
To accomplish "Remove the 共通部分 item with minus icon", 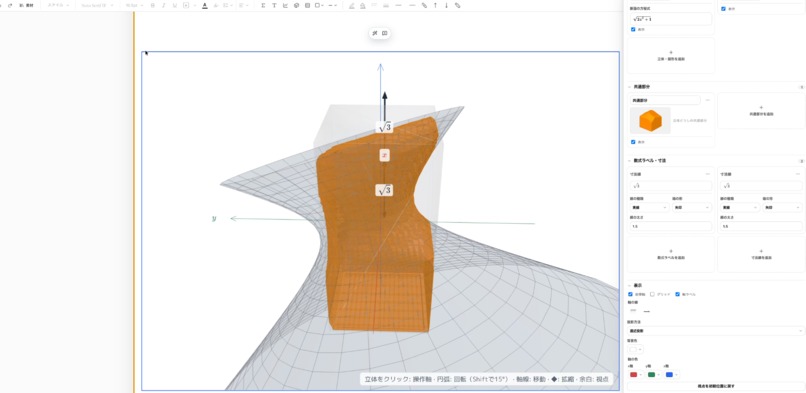I will tap(708, 100).
